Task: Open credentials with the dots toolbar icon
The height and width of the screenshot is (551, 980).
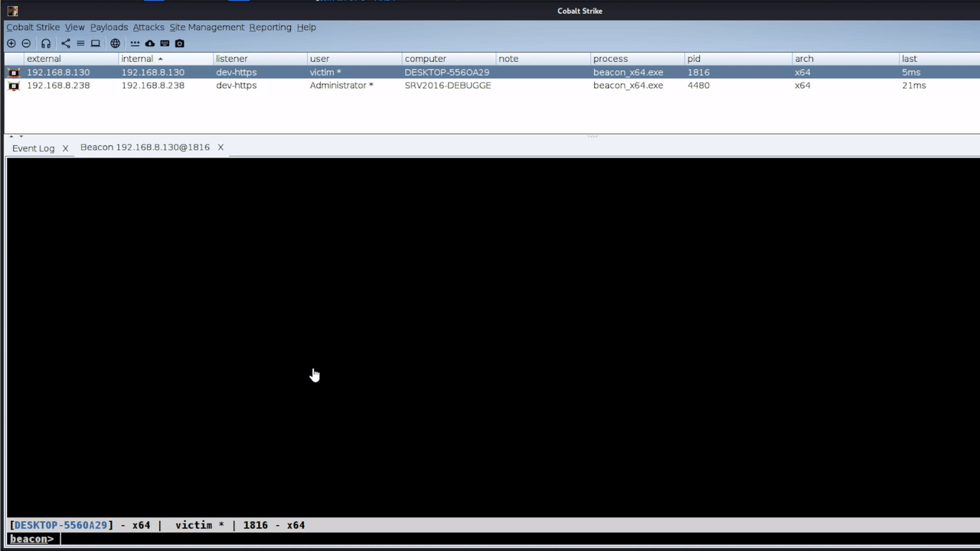Action: tap(135, 44)
